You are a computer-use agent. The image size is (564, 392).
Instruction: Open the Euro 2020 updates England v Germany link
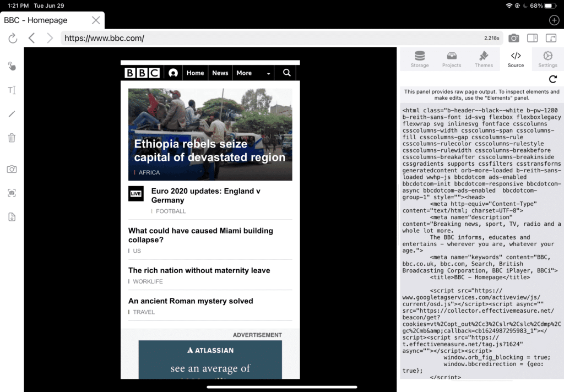(x=206, y=195)
